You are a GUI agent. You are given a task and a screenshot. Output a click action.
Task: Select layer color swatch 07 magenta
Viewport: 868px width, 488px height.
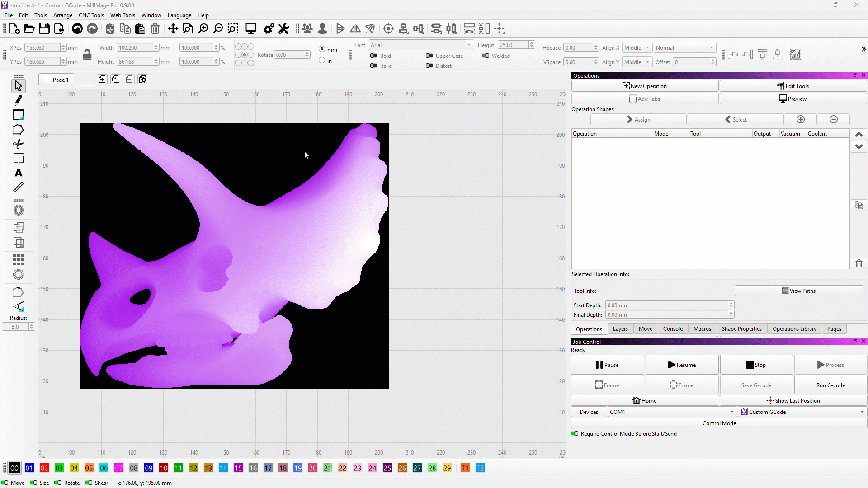118,468
